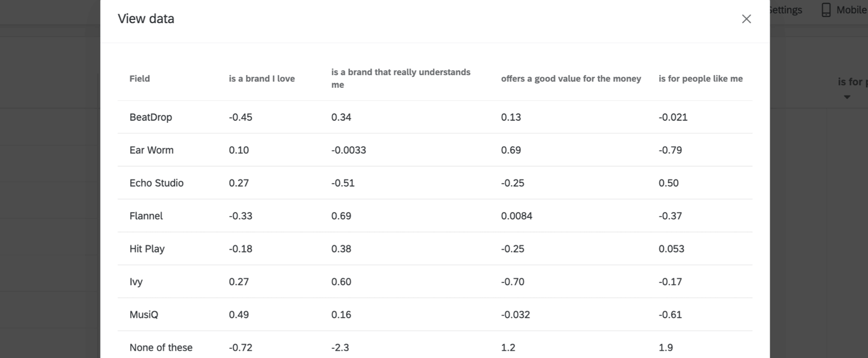Select the -0.45 value for BeatDrop
This screenshot has width=868, height=358.
pos(240,117)
